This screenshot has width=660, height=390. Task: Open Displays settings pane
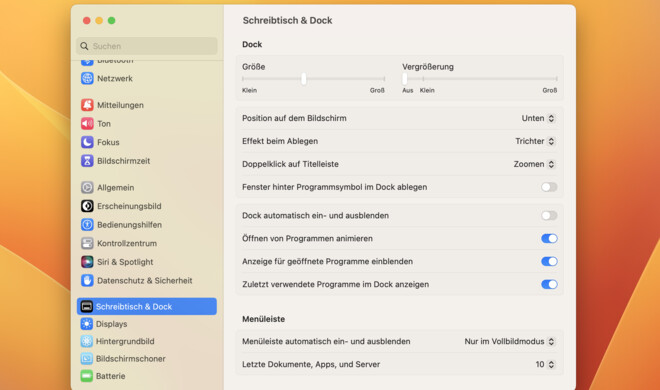tap(146, 324)
